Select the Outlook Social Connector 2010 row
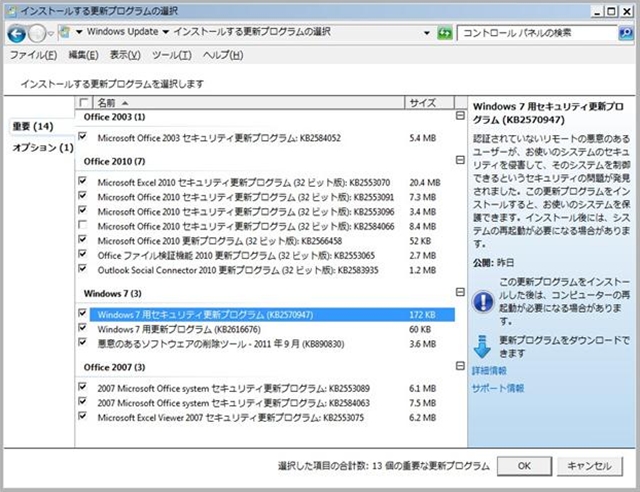640x492 pixels. click(x=272, y=270)
